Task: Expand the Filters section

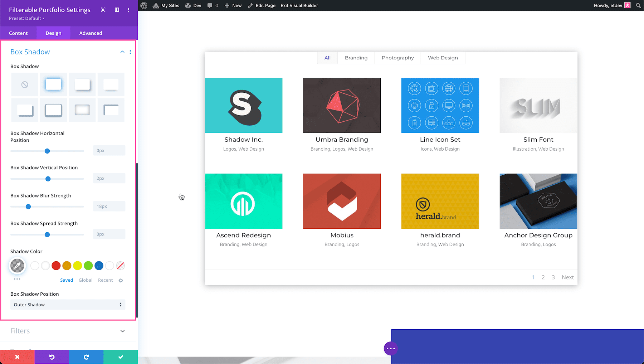Action: coord(122,331)
